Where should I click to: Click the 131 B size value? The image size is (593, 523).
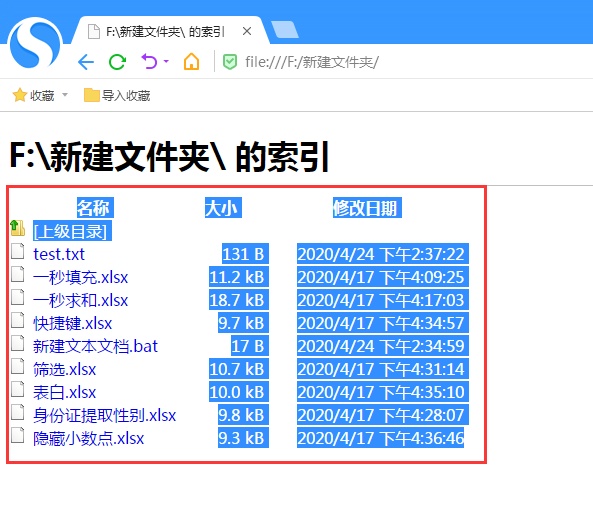245,254
